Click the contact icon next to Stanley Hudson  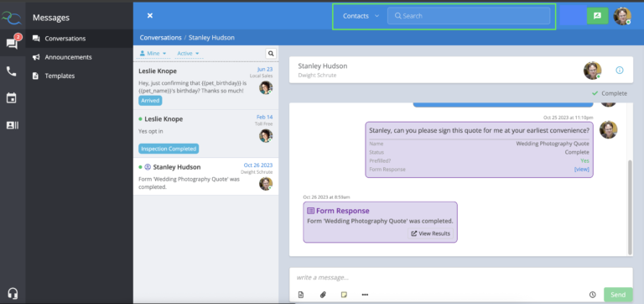[148, 167]
